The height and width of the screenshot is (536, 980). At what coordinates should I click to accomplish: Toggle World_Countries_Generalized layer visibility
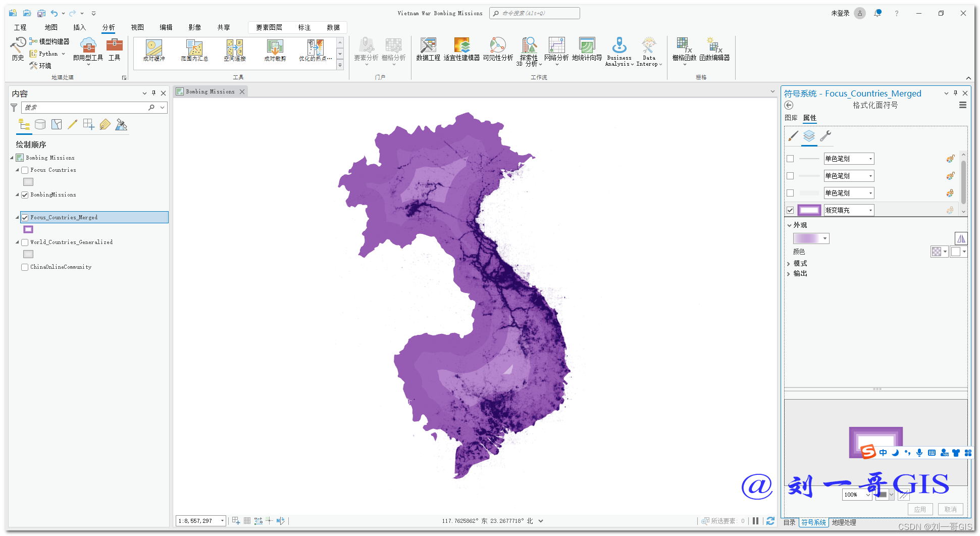25,242
